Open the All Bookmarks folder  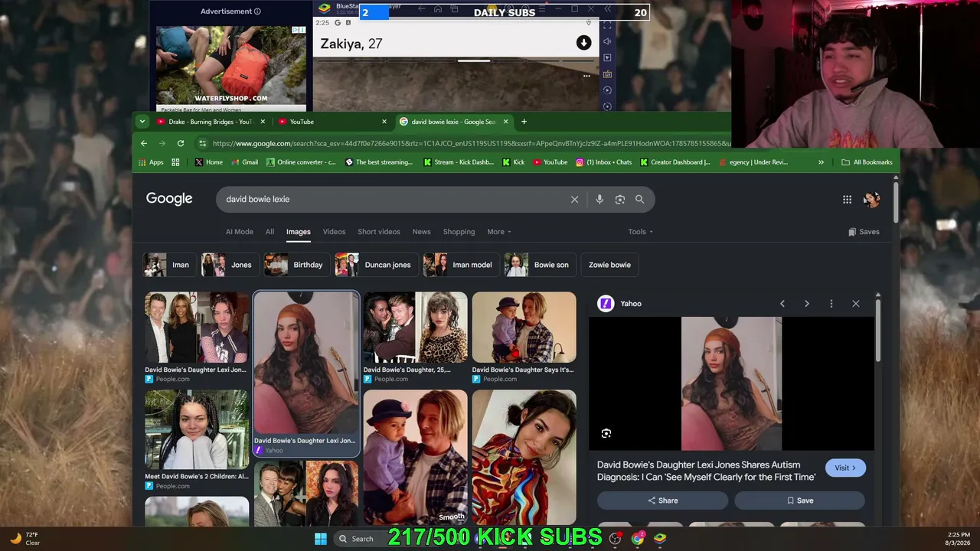tap(867, 162)
